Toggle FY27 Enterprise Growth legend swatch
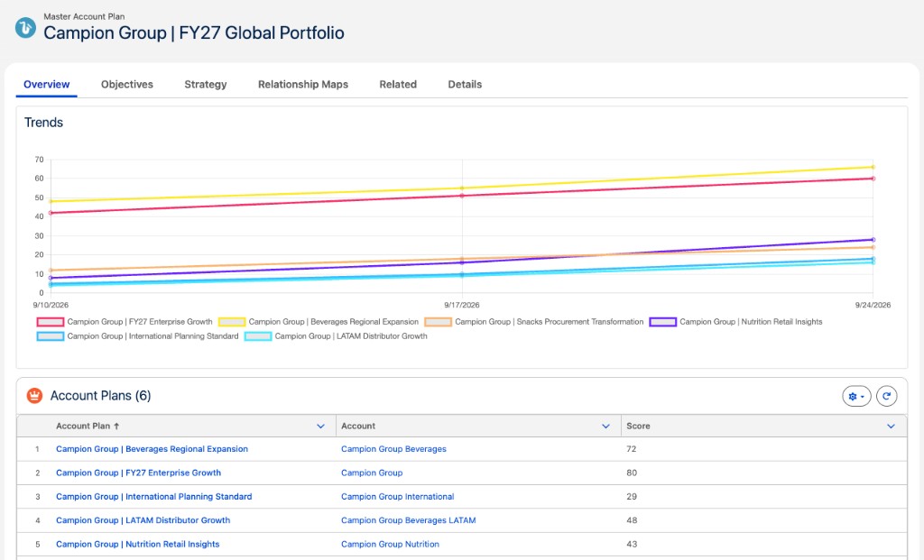Image resolution: width=924 pixels, height=560 pixels. click(51, 322)
